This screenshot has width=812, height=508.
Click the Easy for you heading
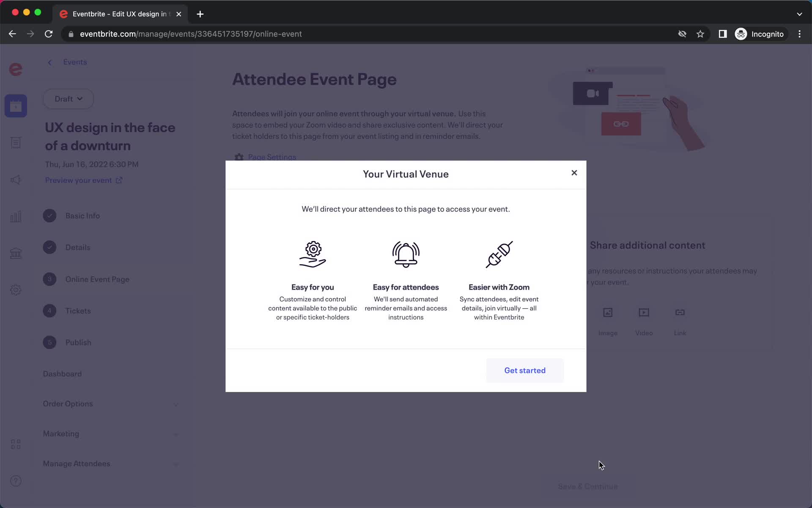pos(313,287)
